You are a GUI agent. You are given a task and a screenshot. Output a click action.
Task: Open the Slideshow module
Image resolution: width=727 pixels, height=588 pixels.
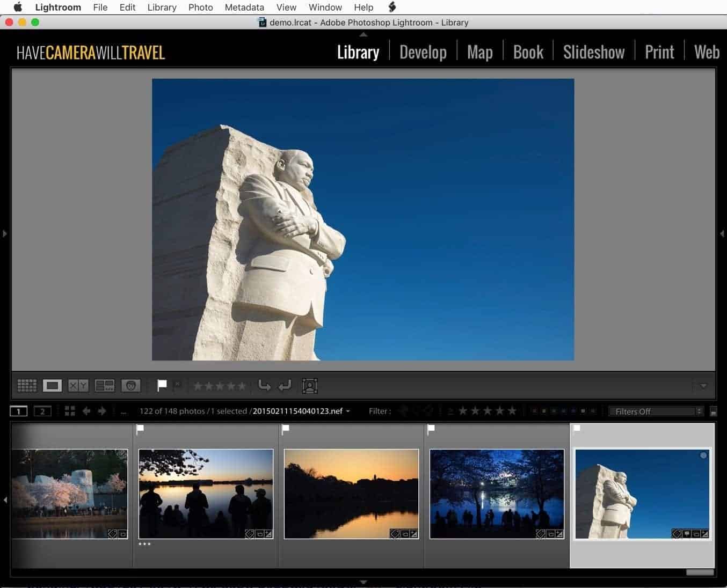tap(594, 52)
